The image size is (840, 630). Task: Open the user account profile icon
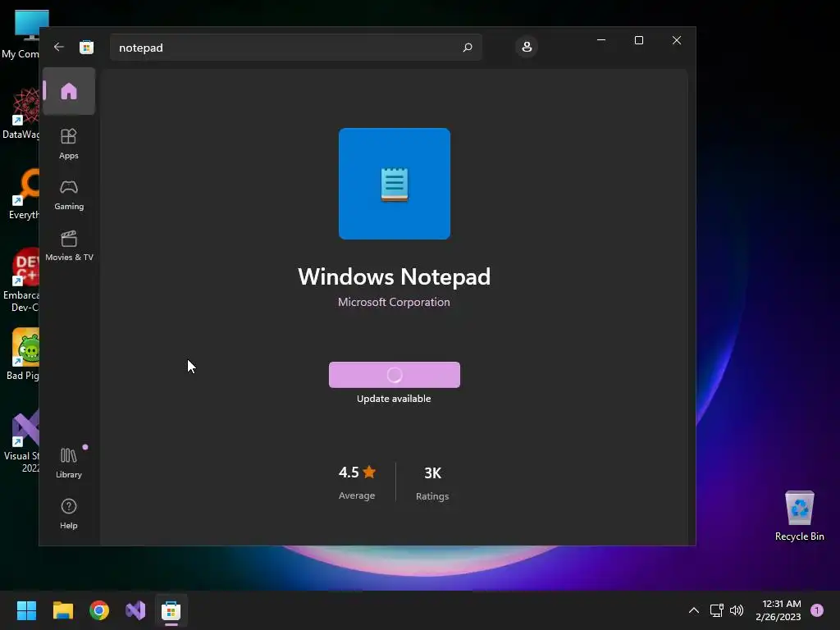(527, 47)
